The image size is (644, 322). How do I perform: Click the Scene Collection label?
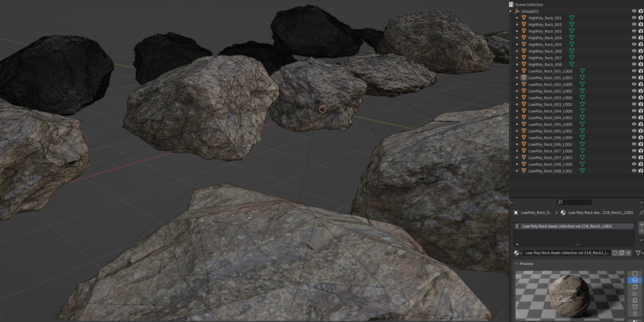529,5
